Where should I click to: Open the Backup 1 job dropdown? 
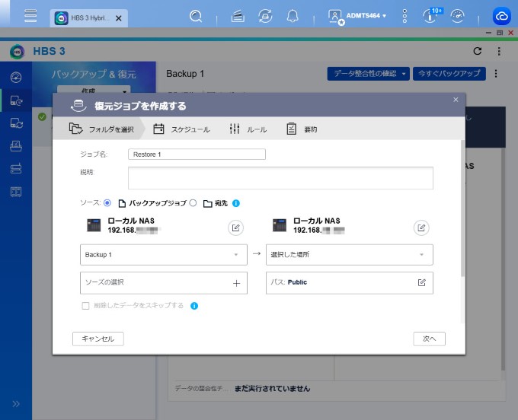(164, 255)
